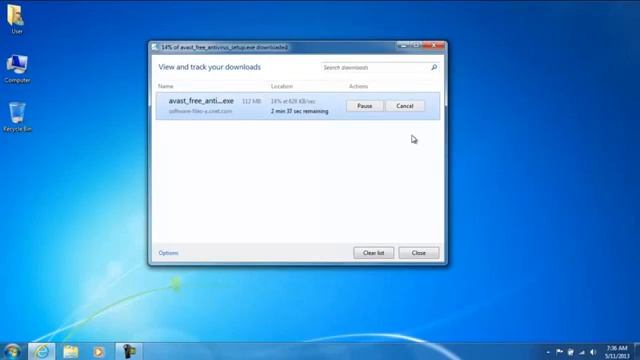Show hidden tray icons

coord(548,352)
